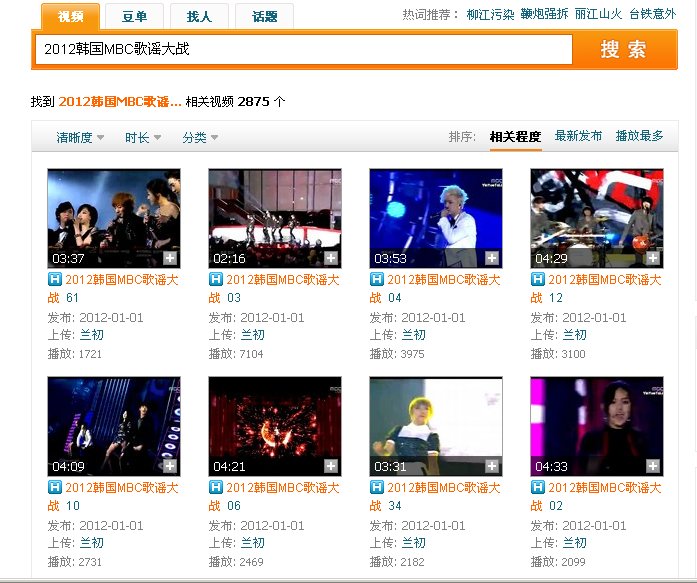Screen dimensions: 697x583
Task: Add video 61 to playlist with plus icon
Action: coord(170,258)
